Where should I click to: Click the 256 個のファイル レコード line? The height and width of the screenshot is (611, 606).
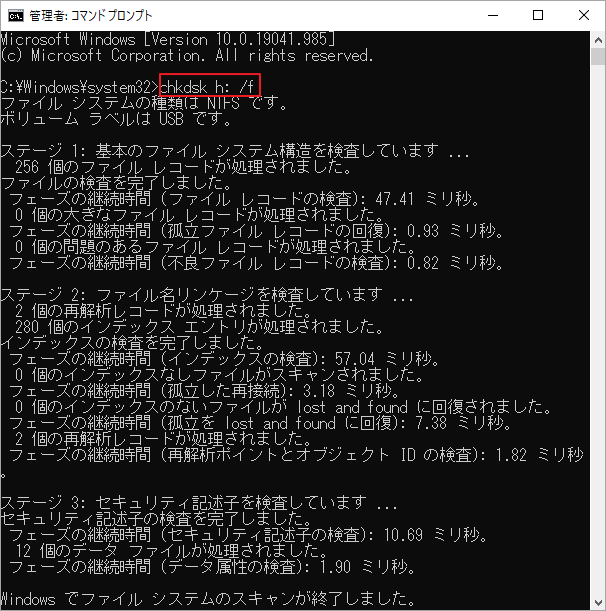(x=183, y=167)
